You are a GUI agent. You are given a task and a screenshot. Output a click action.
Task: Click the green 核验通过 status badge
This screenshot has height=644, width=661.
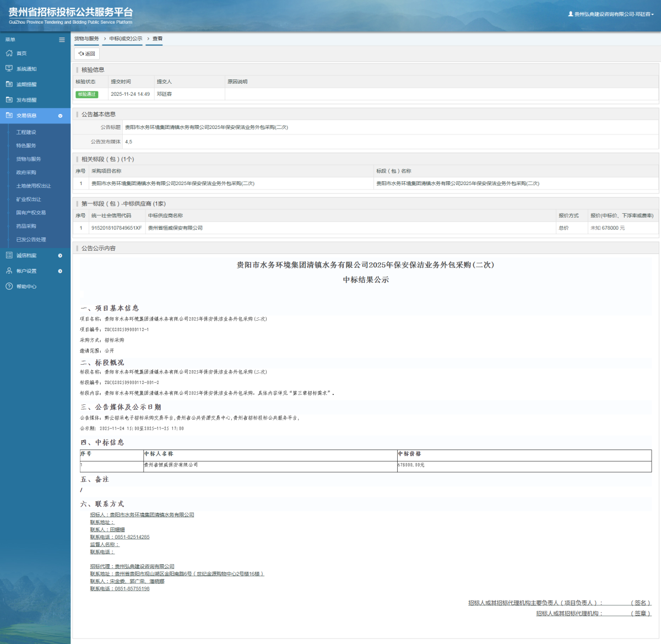tap(86, 94)
